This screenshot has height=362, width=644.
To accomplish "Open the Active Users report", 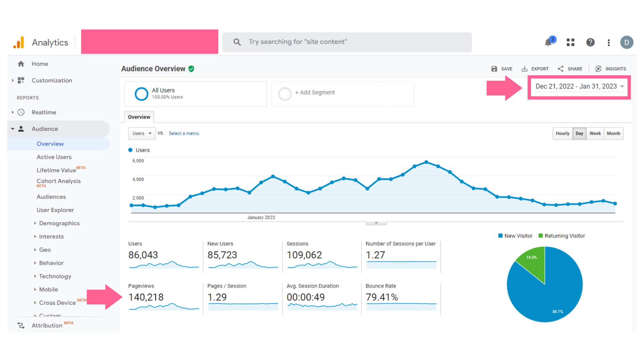I will point(54,157).
